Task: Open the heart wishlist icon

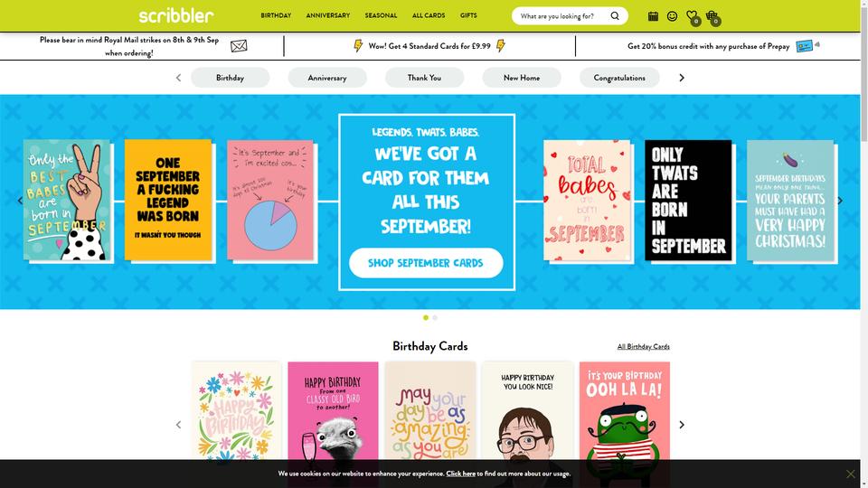Action: pos(692,16)
